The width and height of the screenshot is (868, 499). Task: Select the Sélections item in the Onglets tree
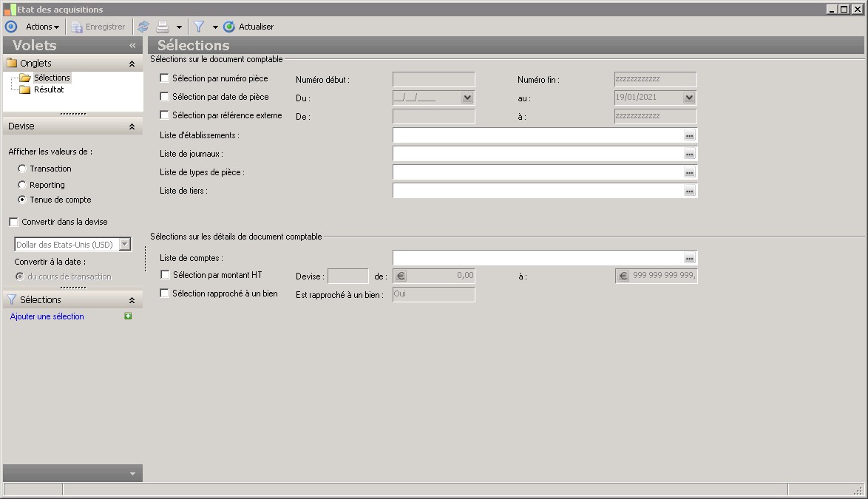(x=51, y=78)
